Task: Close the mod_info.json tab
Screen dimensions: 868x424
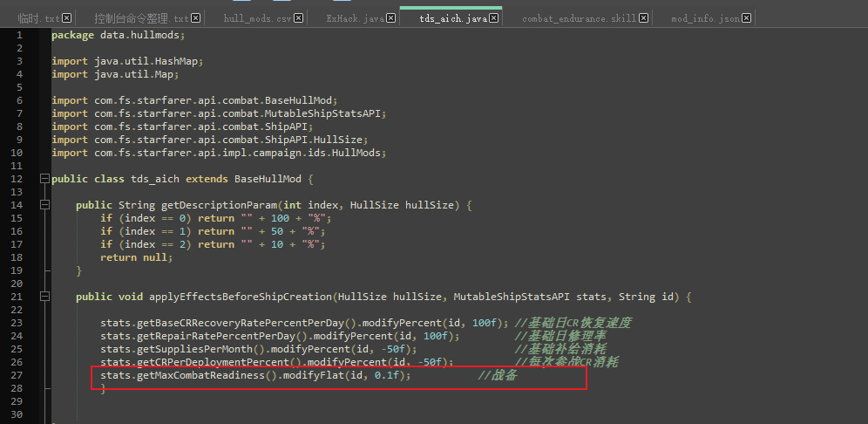Action: [x=746, y=18]
